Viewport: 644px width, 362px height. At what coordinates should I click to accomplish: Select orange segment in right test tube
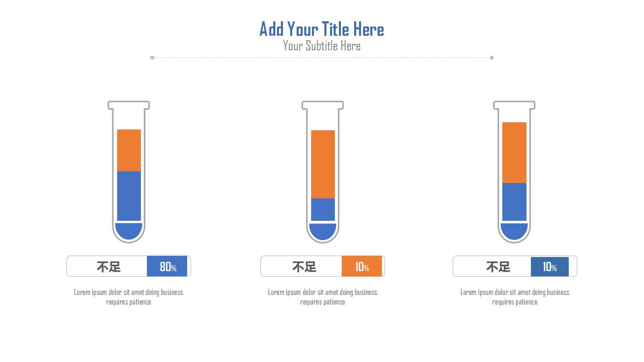[x=514, y=152]
